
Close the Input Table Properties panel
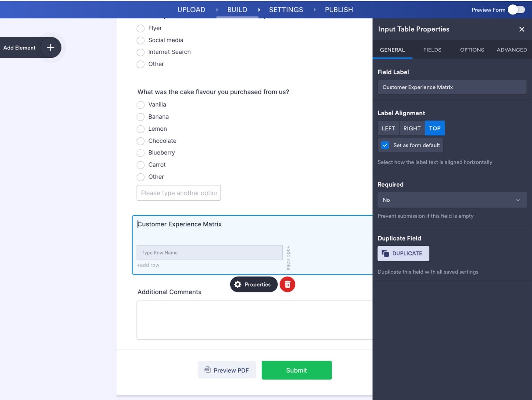coord(522,29)
